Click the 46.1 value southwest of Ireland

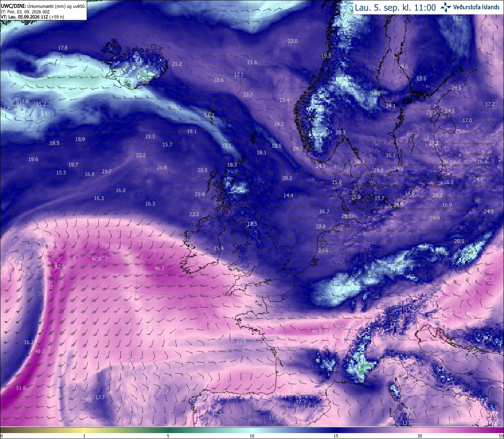click(159, 268)
